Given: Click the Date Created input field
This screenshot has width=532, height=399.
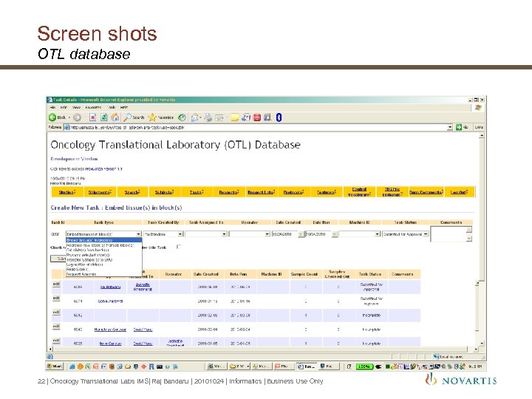Looking at the screenshot, I should (x=284, y=234).
